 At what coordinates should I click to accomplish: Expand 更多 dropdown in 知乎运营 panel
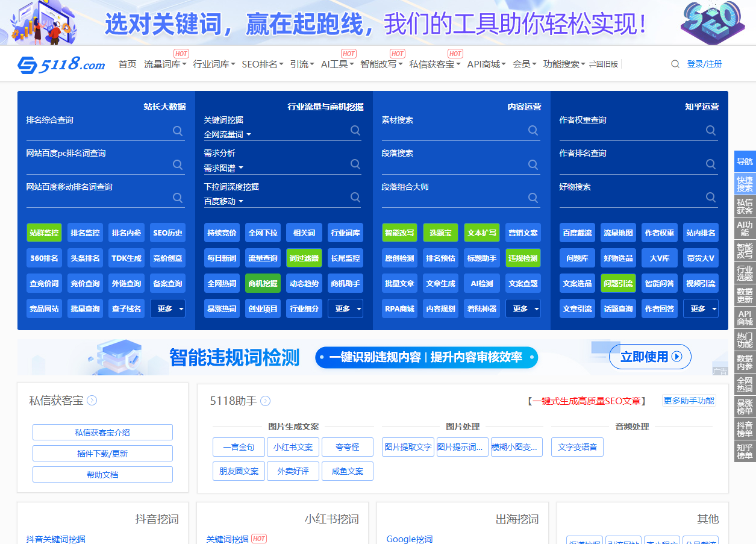[x=701, y=308]
